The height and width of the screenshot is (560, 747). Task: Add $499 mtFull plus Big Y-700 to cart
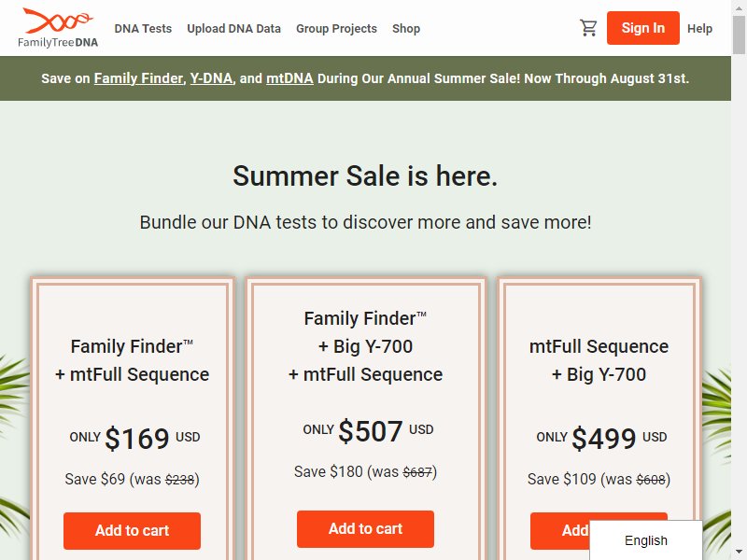559,530
